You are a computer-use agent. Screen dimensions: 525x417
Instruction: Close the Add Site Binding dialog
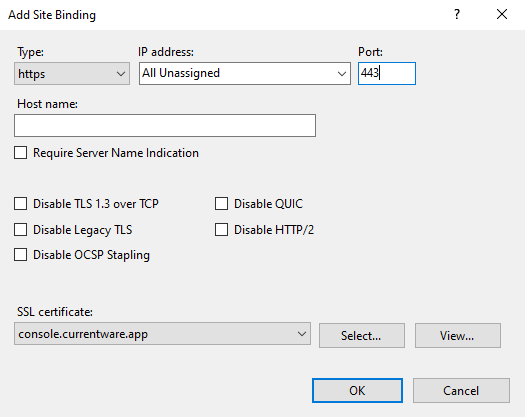[502, 14]
